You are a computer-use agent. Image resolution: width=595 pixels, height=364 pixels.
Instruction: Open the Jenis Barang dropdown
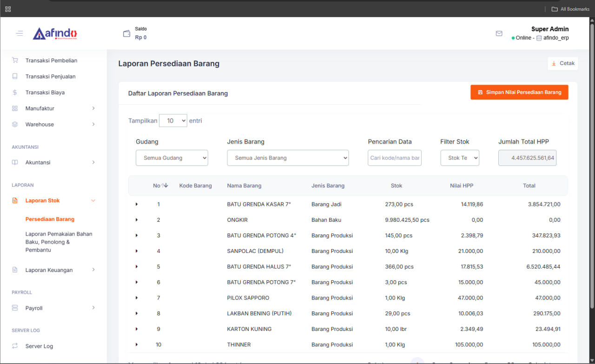pyautogui.click(x=288, y=158)
